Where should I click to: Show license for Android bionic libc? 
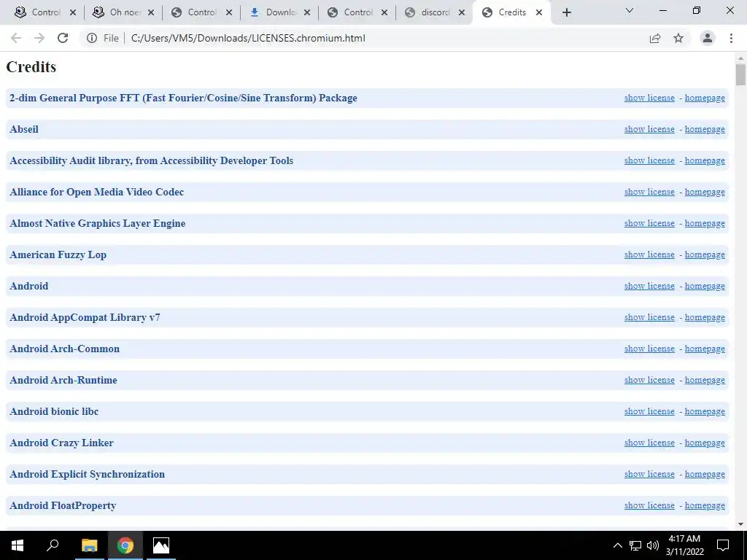(x=649, y=412)
